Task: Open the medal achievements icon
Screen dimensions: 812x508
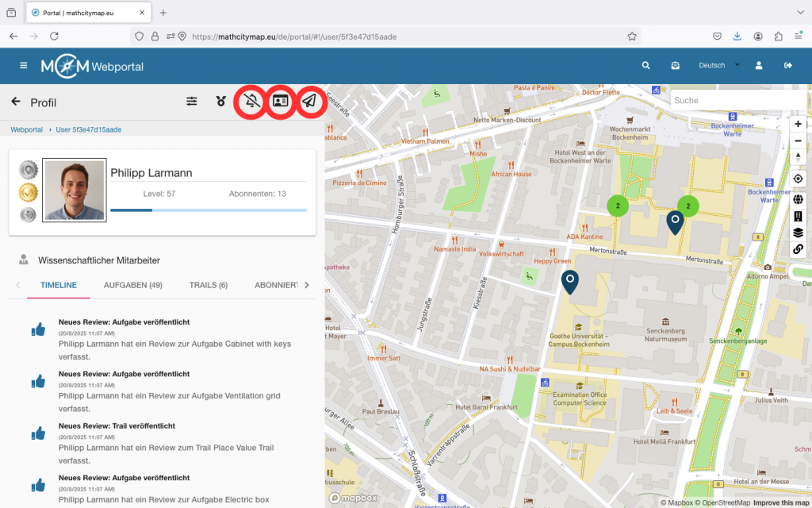Action: 221,102
